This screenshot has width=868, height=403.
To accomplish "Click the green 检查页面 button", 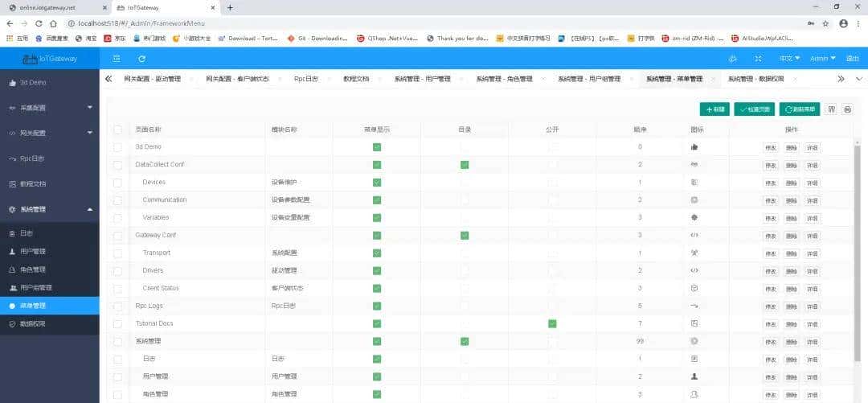I will coord(755,109).
